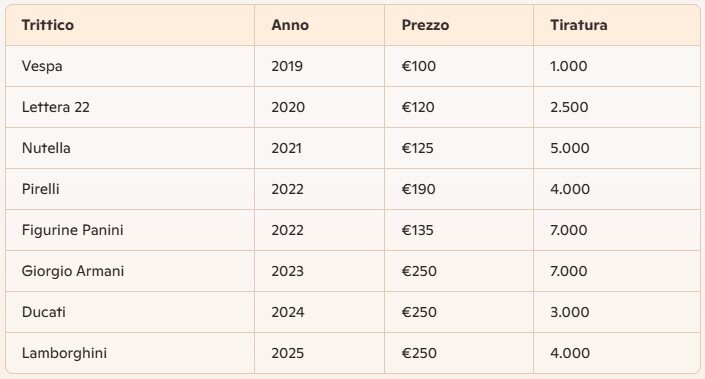705x379 pixels.
Task: Select the year 2025 cell
Action: (319, 353)
